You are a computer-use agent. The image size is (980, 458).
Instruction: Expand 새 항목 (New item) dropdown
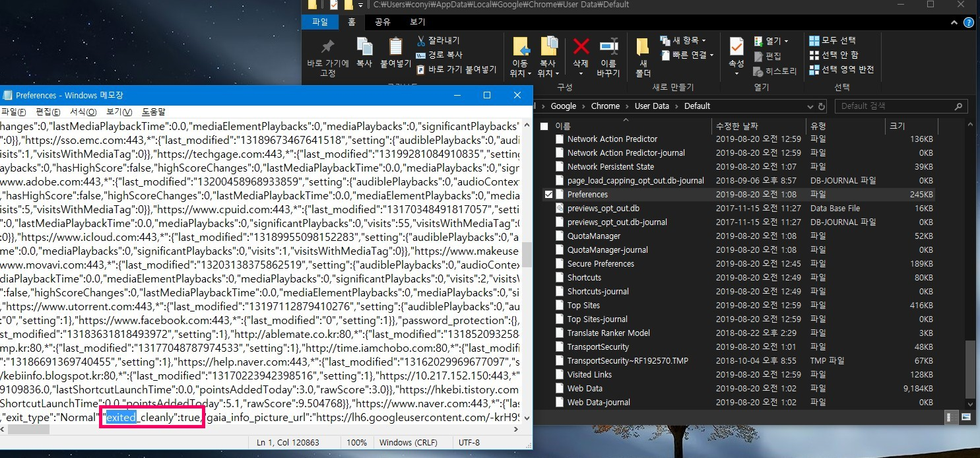683,40
